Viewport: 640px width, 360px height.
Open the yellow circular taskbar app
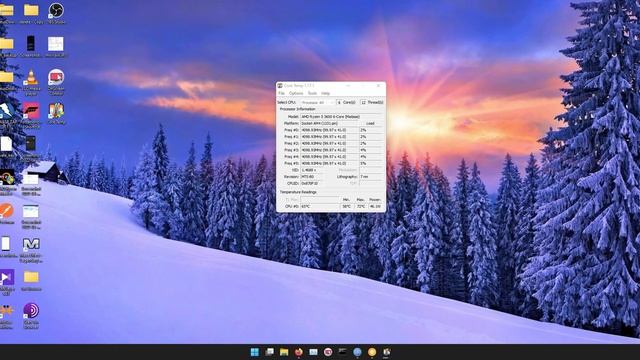(372, 352)
